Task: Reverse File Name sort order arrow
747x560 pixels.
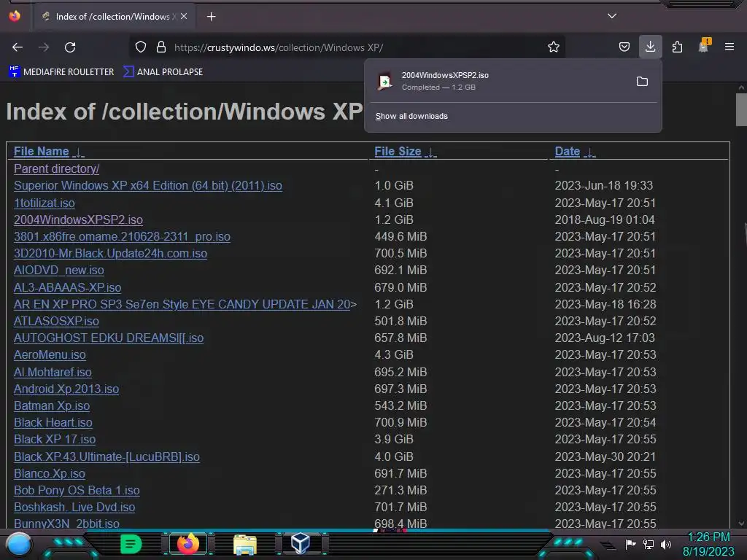Action: (x=79, y=152)
